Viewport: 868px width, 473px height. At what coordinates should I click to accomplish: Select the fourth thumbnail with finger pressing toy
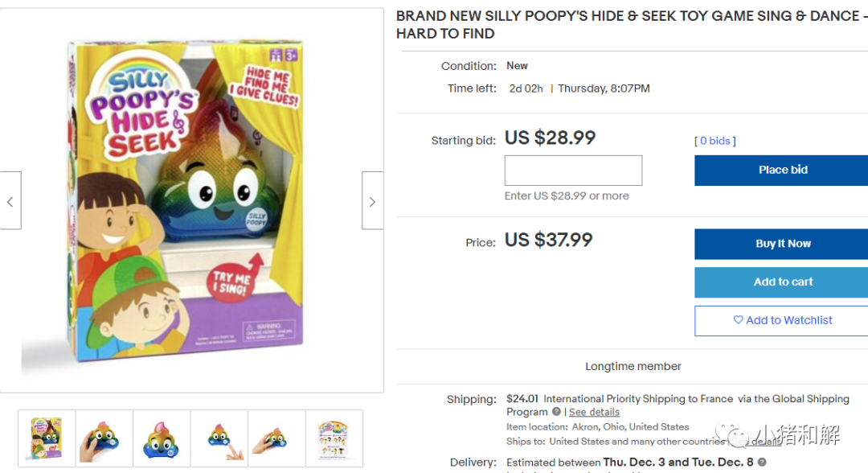tap(219, 438)
